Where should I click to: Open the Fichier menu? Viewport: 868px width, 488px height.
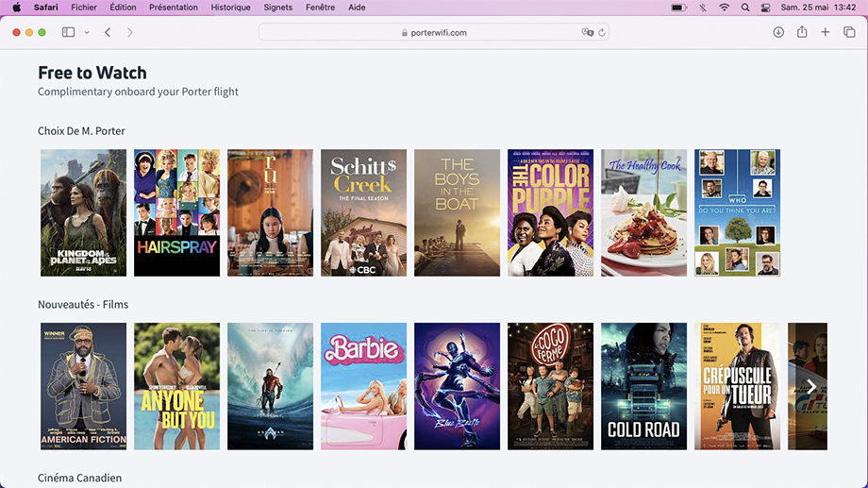tap(84, 8)
